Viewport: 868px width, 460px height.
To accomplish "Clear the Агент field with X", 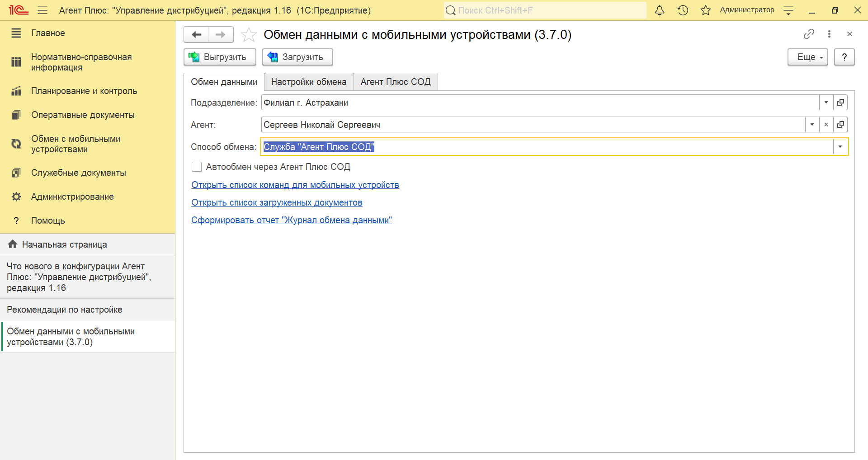I will click(826, 125).
